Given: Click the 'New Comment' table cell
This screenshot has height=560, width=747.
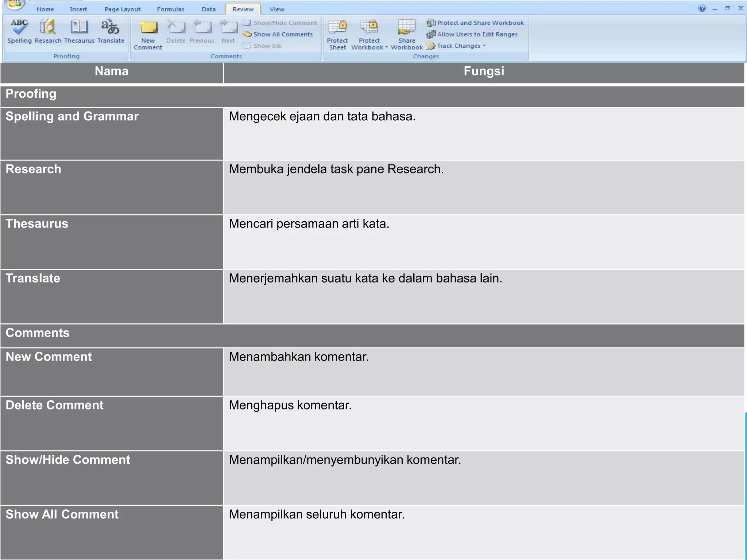Looking at the screenshot, I should tap(112, 372).
